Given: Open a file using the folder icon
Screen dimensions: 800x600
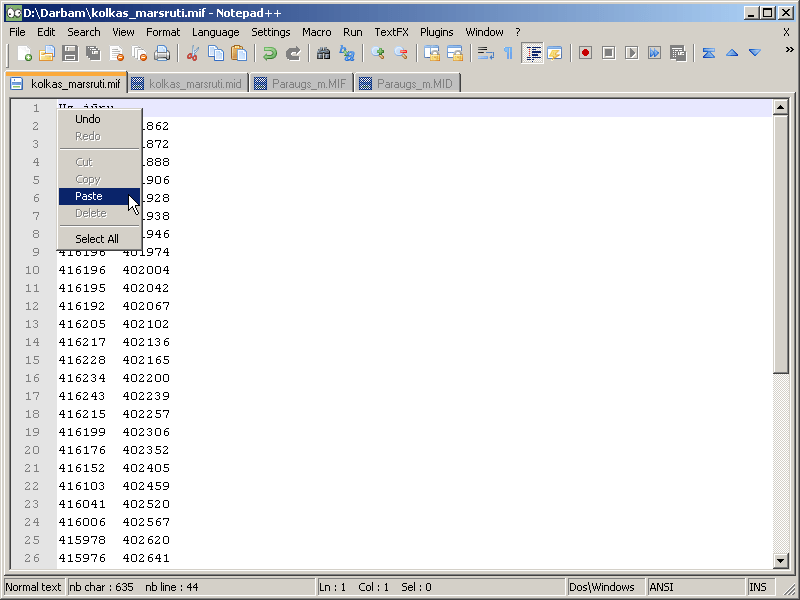Looking at the screenshot, I should click(x=47, y=53).
